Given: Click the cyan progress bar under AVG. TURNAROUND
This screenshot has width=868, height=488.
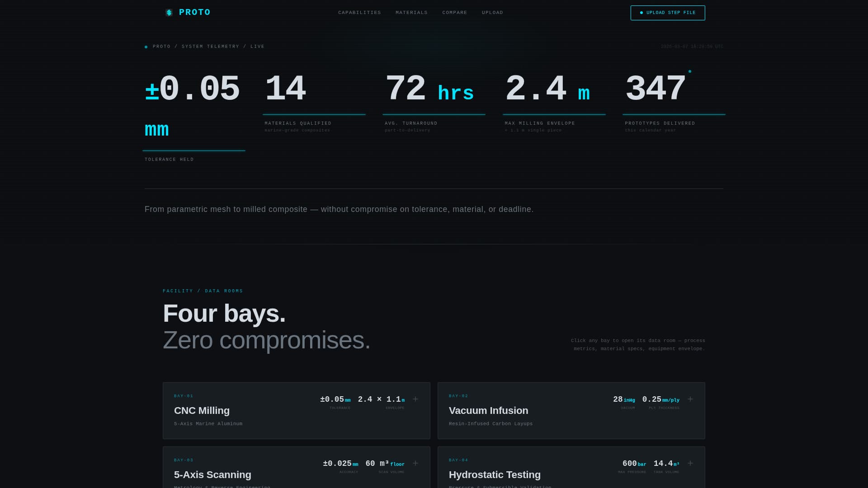Looking at the screenshot, I should click(x=434, y=113).
